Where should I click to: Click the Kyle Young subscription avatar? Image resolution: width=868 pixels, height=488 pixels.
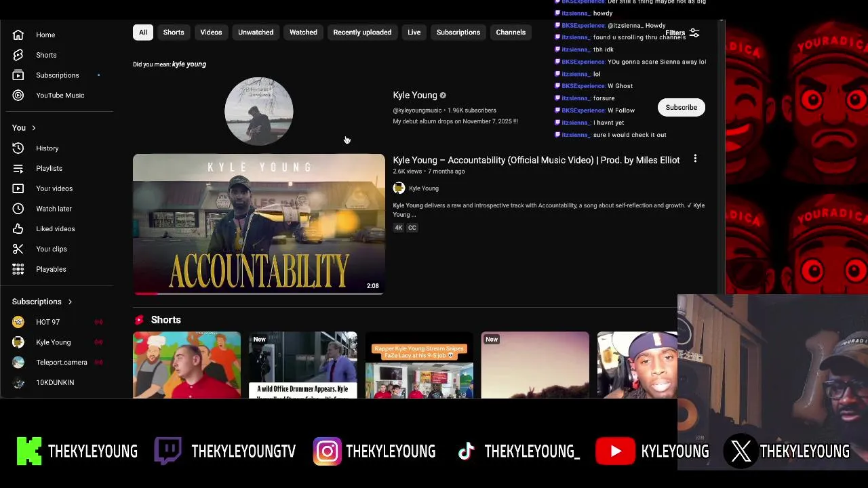[x=18, y=342]
